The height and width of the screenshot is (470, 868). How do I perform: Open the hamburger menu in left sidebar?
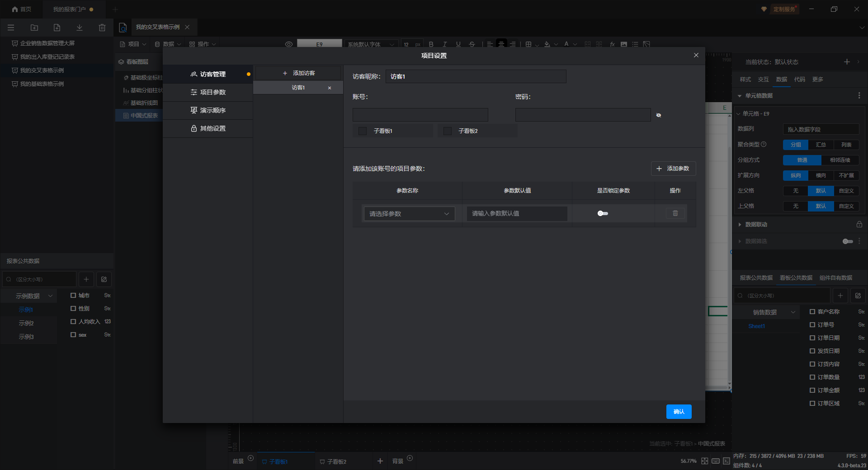(11, 28)
